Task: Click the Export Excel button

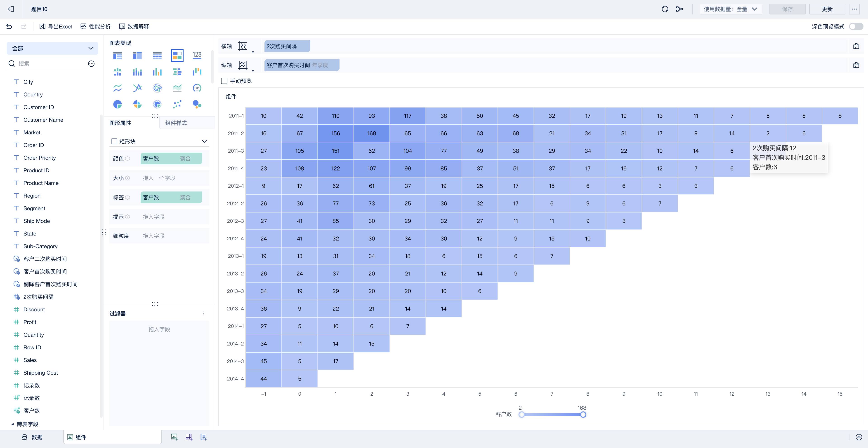Action: [56, 26]
